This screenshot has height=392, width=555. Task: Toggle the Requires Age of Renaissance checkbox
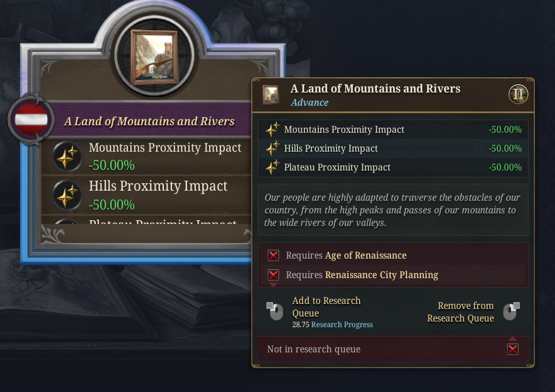point(273,255)
